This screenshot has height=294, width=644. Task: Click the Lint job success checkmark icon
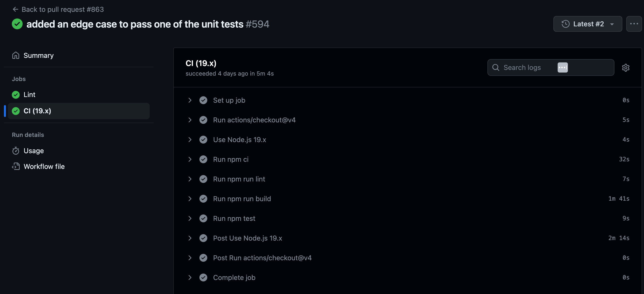pyautogui.click(x=16, y=95)
